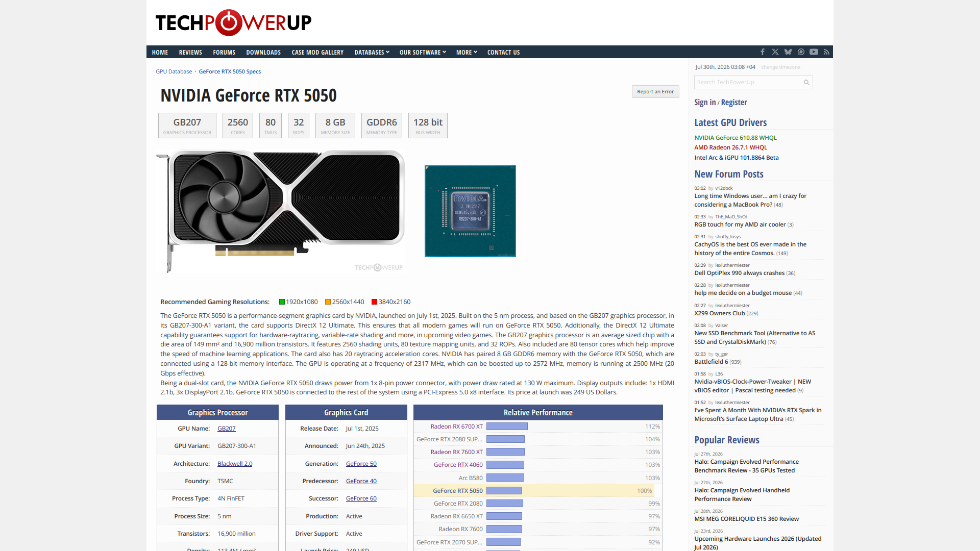Click the GB207 Graphics Processor spec box
The width and height of the screenshot is (980, 551).
pos(187,126)
